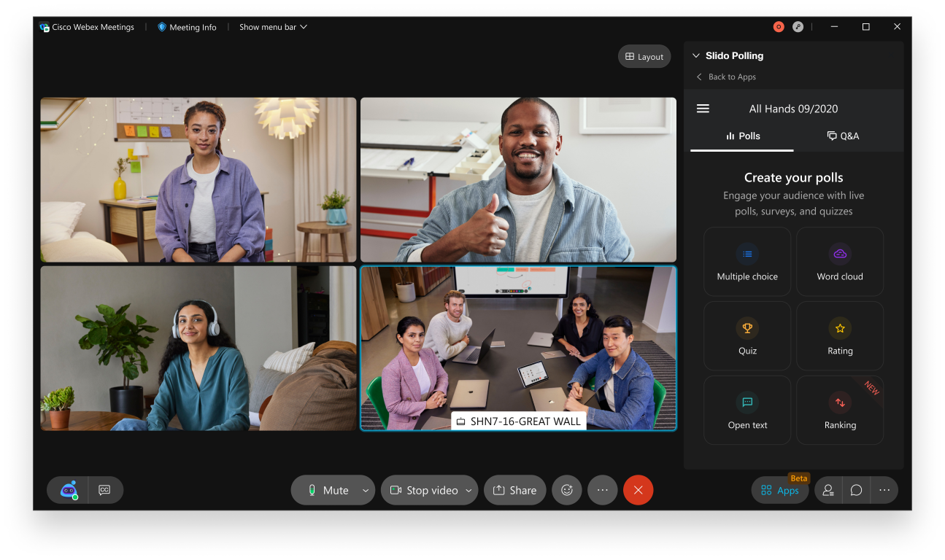Screen dimensions: 945x560
Task: Click the SHN7-16-GREAT WALL name label
Action: tap(518, 421)
